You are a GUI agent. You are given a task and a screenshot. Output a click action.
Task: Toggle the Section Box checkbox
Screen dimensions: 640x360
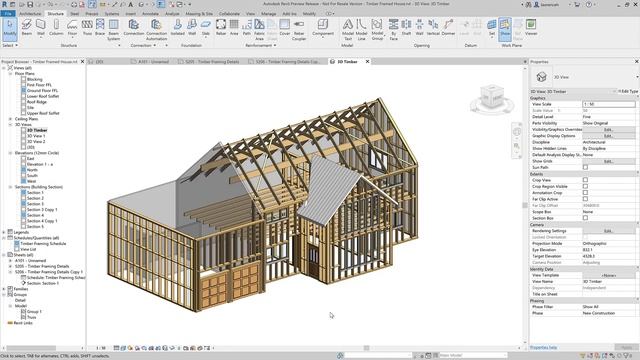[x=585, y=218]
